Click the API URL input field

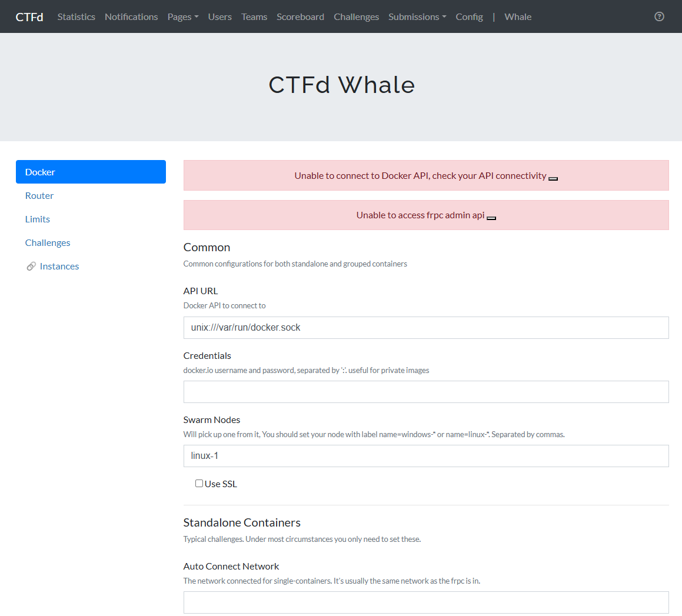426,328
